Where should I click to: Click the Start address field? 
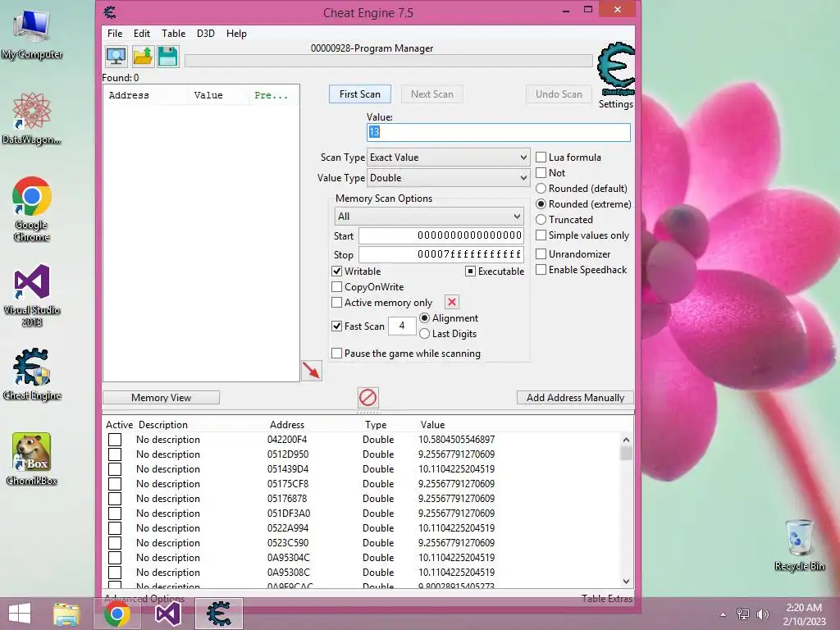(441, 235)
